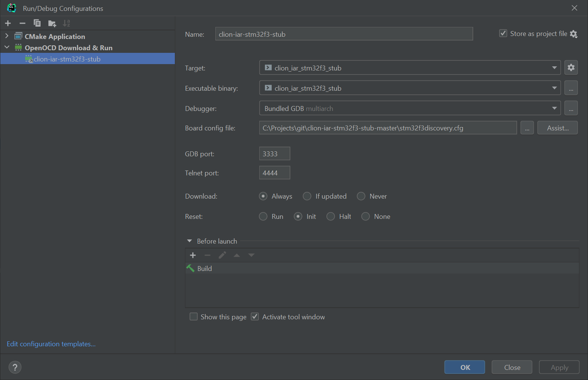
Task: Click the Build hammer icon in the Before launch list
Action: (191, 268)
